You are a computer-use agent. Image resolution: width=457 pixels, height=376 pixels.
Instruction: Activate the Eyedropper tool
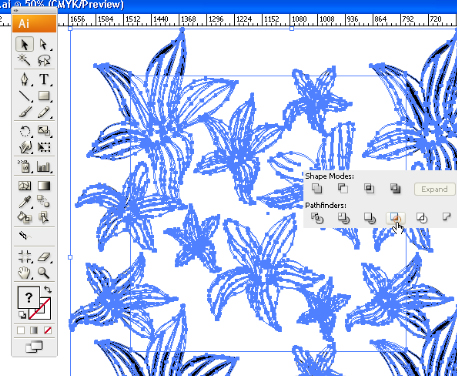24,201
